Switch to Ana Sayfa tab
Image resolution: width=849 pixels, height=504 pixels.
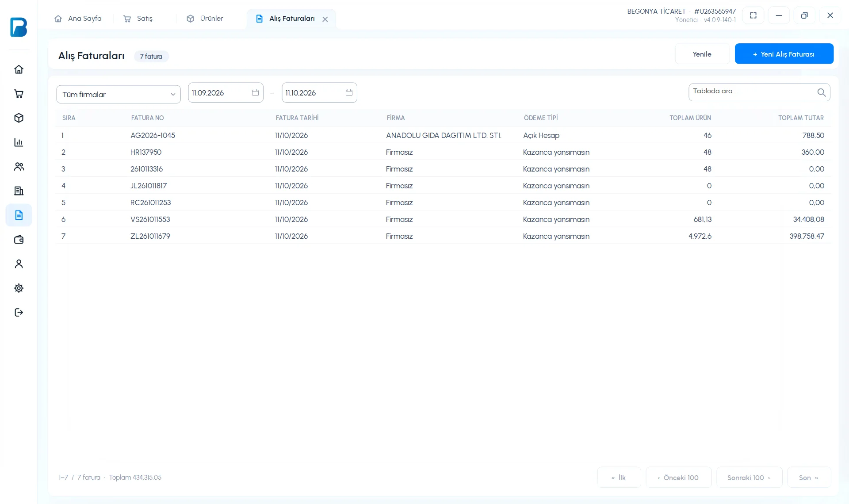(x=78, y=19)
